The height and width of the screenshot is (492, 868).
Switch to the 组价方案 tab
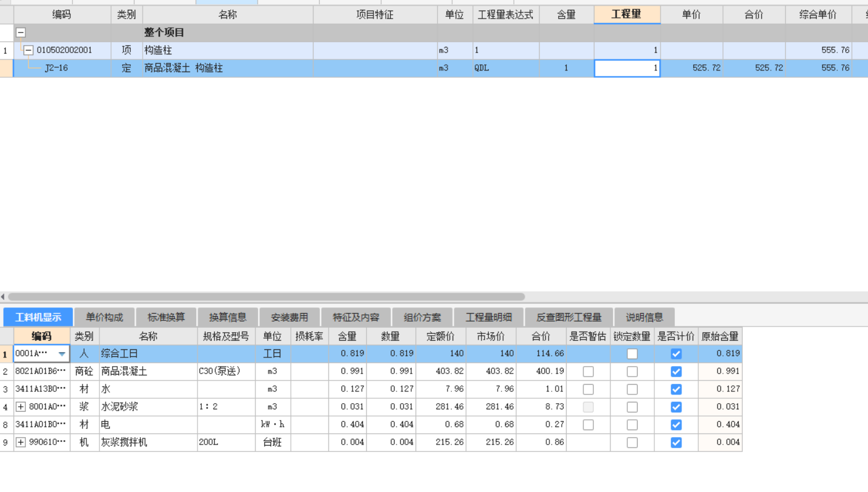[422, 317]
